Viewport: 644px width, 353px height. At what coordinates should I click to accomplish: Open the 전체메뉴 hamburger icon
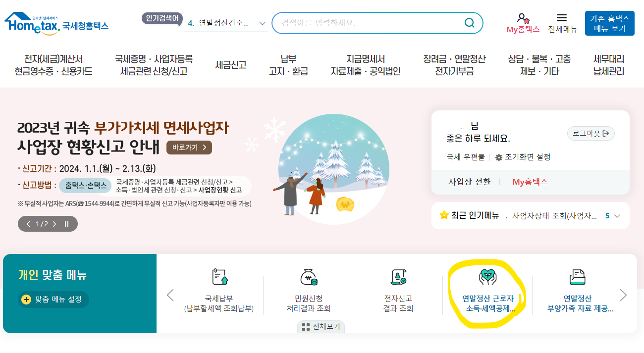click(562, 18)
